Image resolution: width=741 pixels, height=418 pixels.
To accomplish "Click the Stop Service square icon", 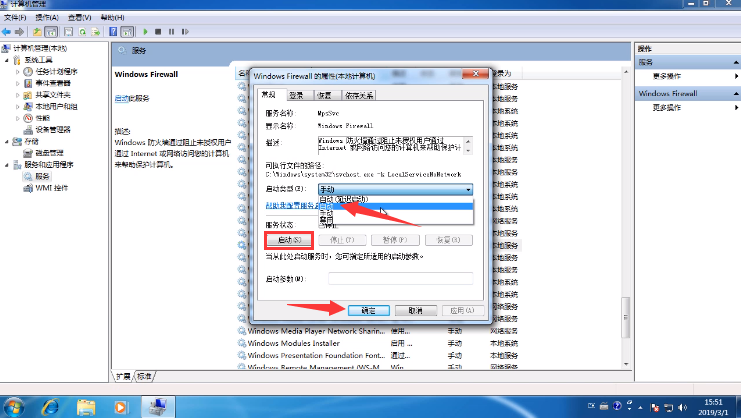I will coord(158,32).
